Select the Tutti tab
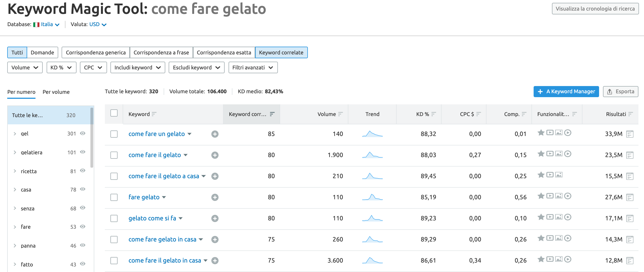Viewport: 644px width, 272px height. 17,52
